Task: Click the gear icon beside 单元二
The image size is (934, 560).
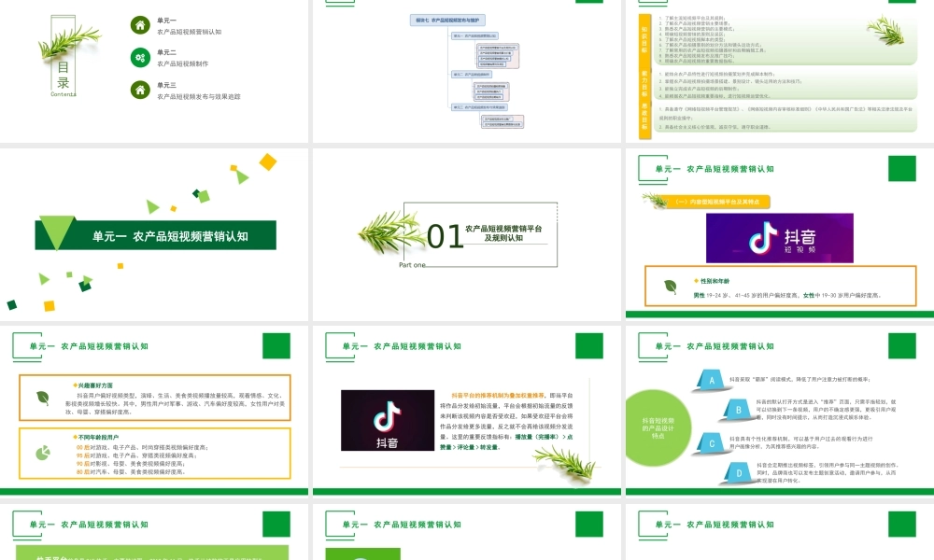Action: click(139, 58)
